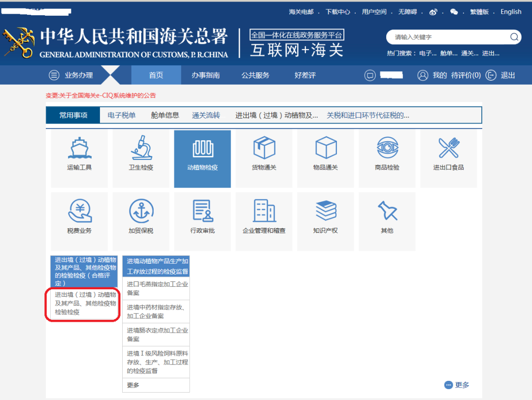Open the 卫生检疫 microscope icon tile
This screenshot has height=400, width=532.
(x=141, y=158)
